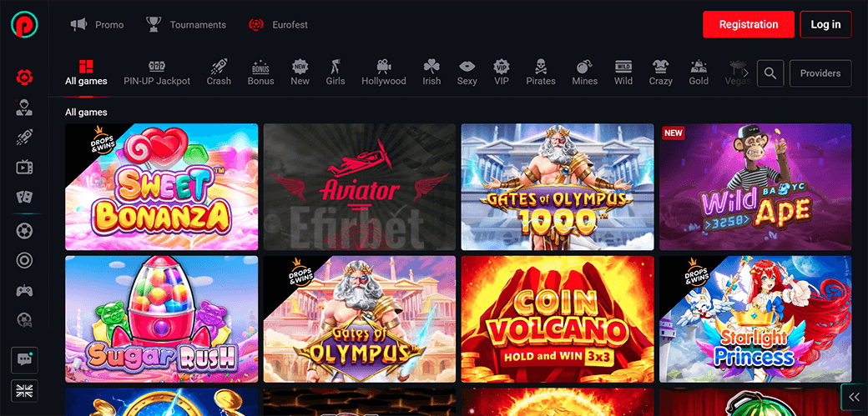Open the gamepad esports sidebar icon

[24, 290]
